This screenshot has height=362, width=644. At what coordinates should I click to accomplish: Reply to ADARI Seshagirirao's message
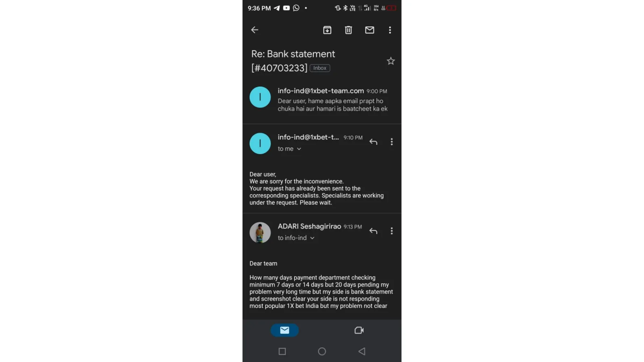click(x=373, y=231)
